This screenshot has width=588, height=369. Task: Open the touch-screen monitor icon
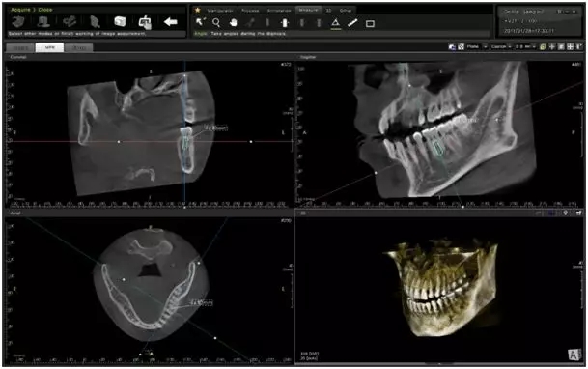145,22
